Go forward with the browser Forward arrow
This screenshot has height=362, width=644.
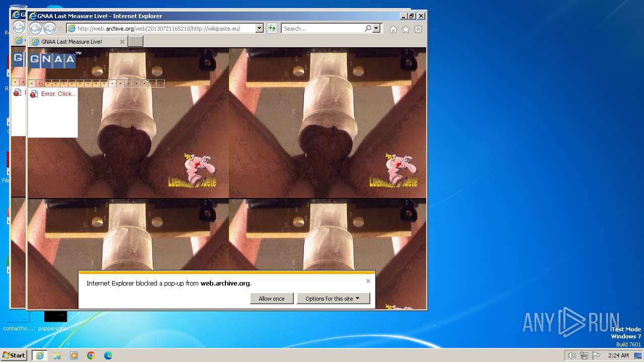(49, 29)
